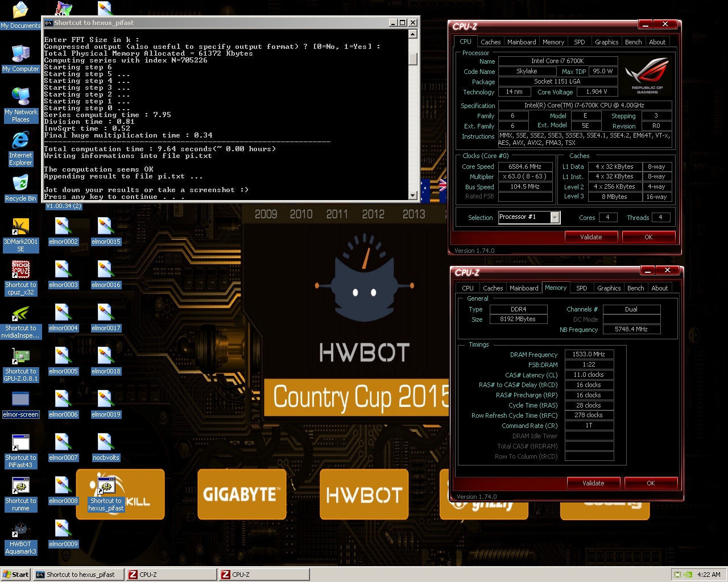Image resolution: width=728 pixels, height=582 pixels.
Task: Activate hexus_pifast taskbar button
Action: [78, 575]
